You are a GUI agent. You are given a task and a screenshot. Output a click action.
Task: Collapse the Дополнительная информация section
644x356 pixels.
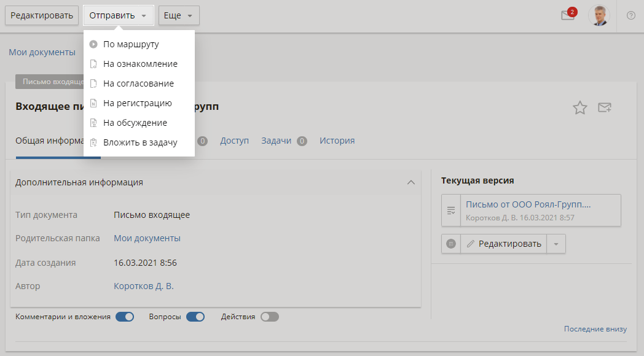(410, 182)
